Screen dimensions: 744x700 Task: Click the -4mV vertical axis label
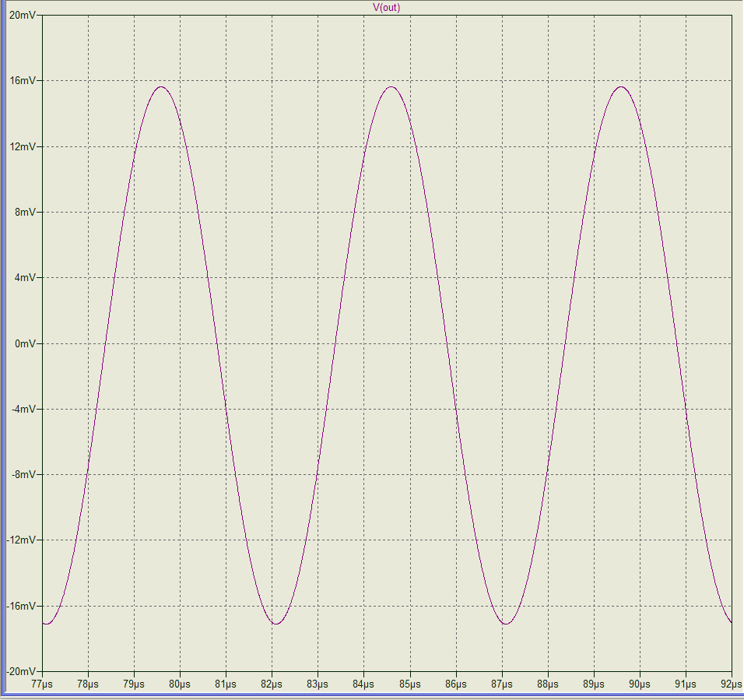pyautogui.click(x=23, y=409)
